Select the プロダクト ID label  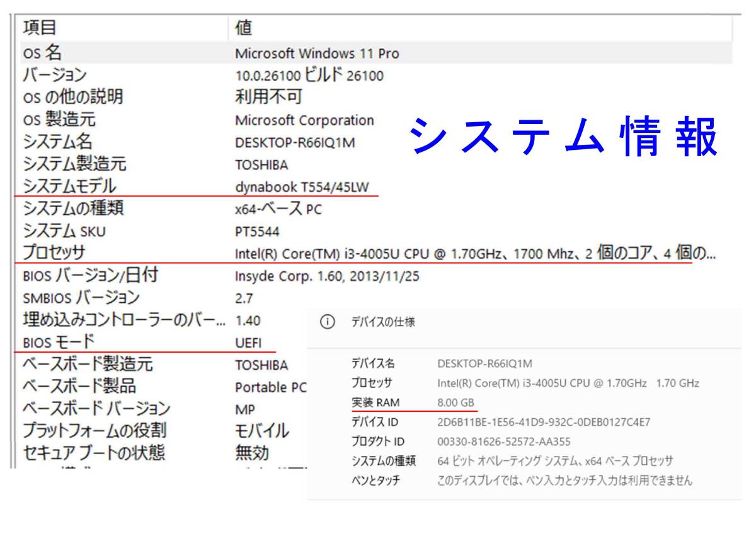(378, 441)
